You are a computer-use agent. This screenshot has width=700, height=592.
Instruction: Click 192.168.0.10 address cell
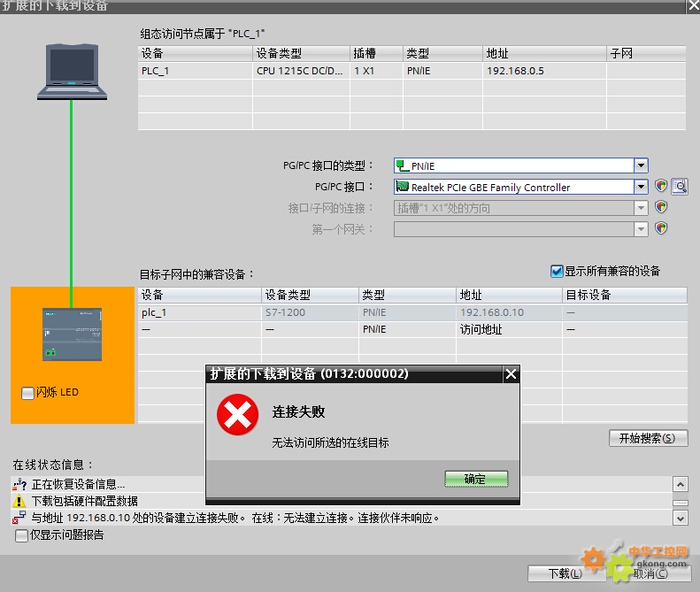coord(509,312)
